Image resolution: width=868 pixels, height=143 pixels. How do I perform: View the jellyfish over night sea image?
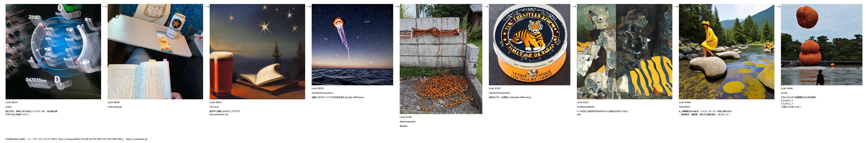[x=352, y=45]
